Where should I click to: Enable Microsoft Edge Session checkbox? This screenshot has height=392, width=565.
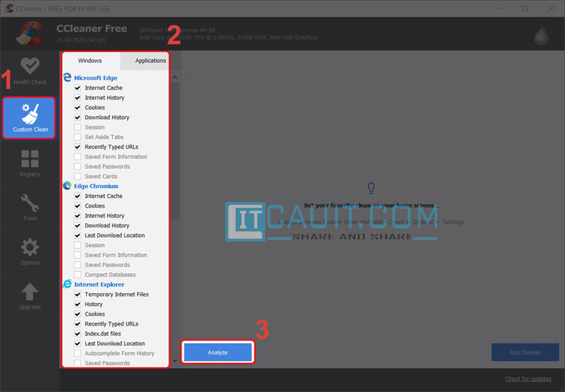78,127
